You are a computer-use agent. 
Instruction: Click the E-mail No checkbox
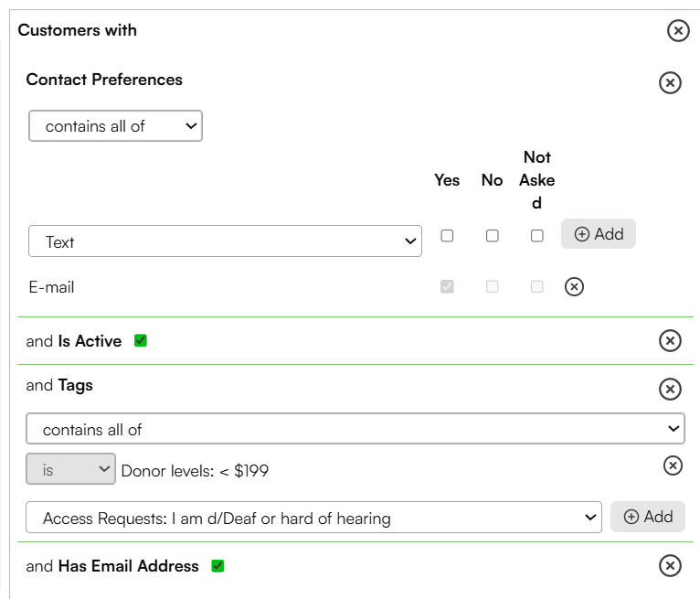click(492, 286)
